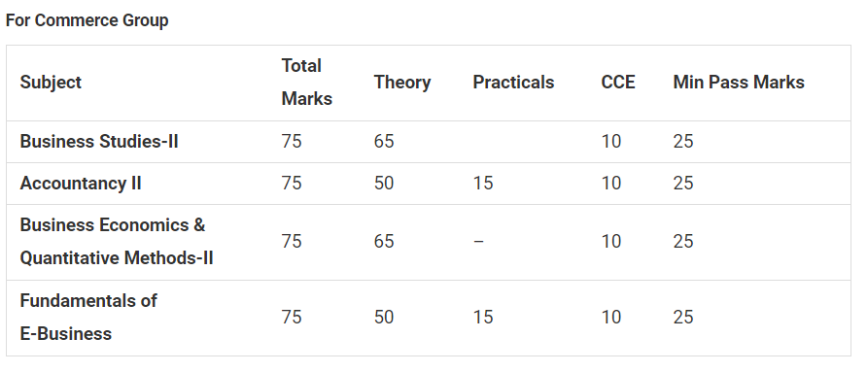Screen dimensions: 868x372
Task: Click Accountancy II practicals value 15
Action: 483,184
